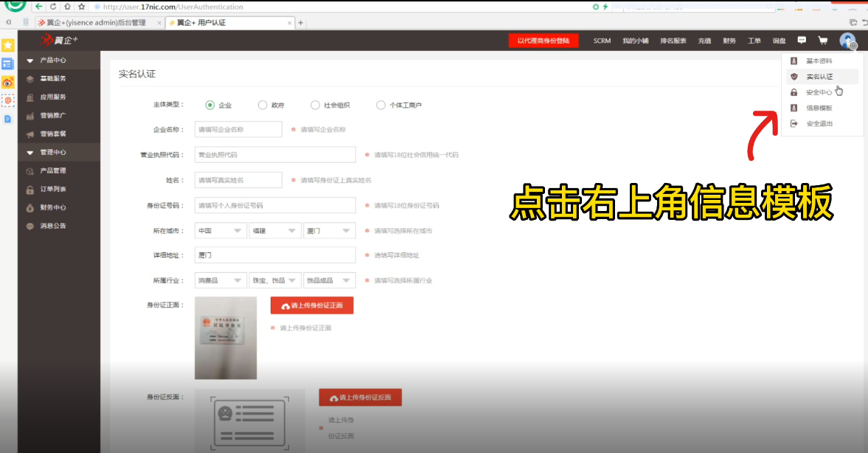Click the 详细地址 input field
Image resolution: width=868 pixels, height=453 pixels.
[275, 255]
